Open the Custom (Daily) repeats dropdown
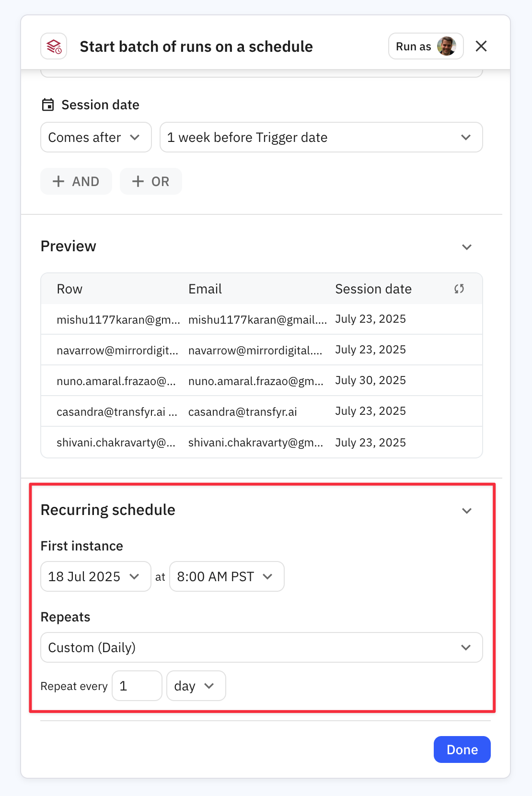 coord(261,647)
